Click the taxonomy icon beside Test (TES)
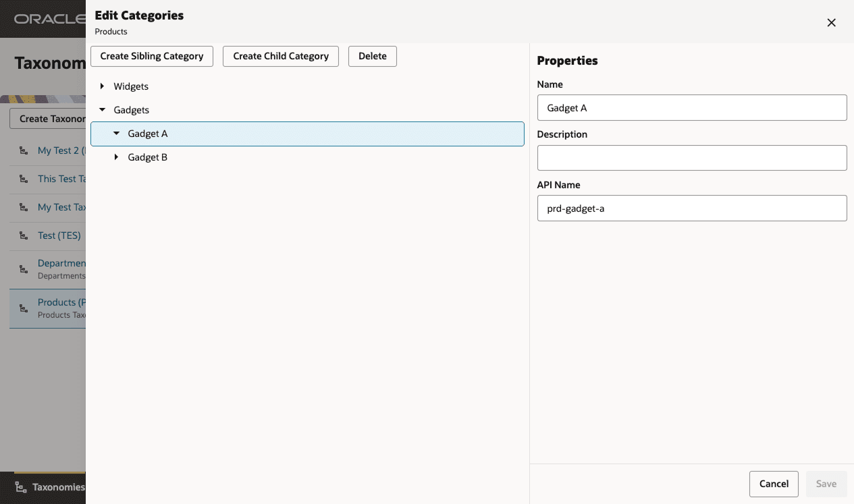The height and width of the screenshot is (504, 854). pyautogui.click(x=24, y=236)
